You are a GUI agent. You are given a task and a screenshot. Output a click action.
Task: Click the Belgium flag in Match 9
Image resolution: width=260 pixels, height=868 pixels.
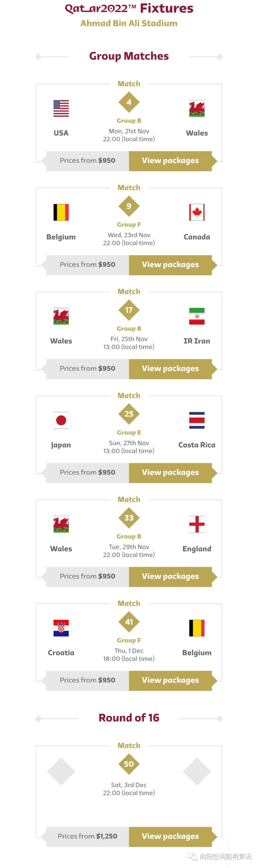click(61, 212)
